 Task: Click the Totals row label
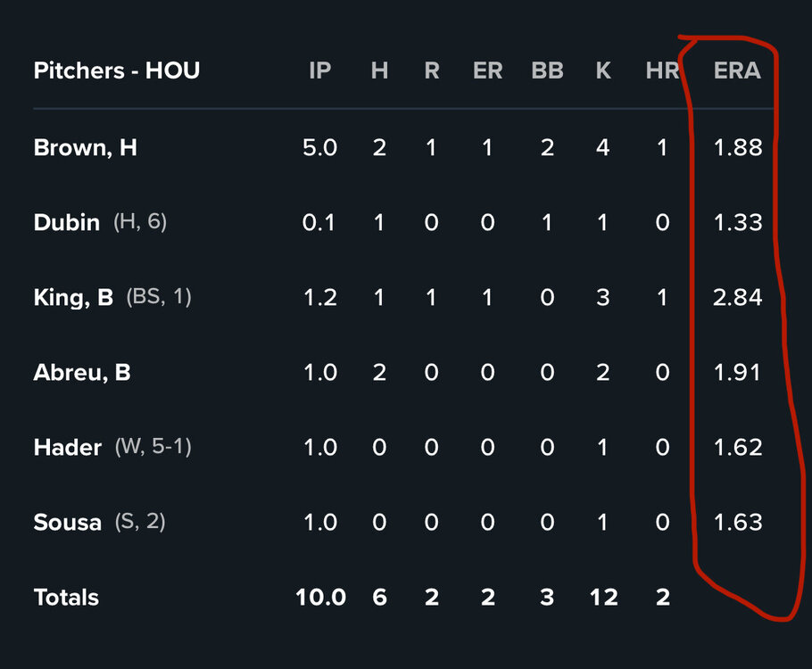tap(66, 597)
